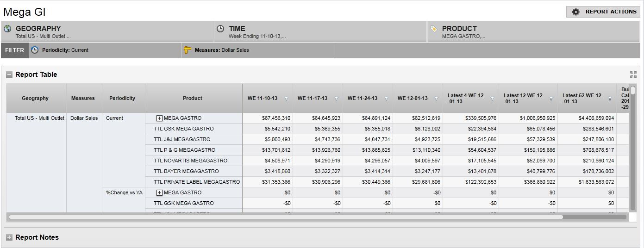Expand the Report Notes section
Viewport: 644px width, 248px height.
coord(9,237)
